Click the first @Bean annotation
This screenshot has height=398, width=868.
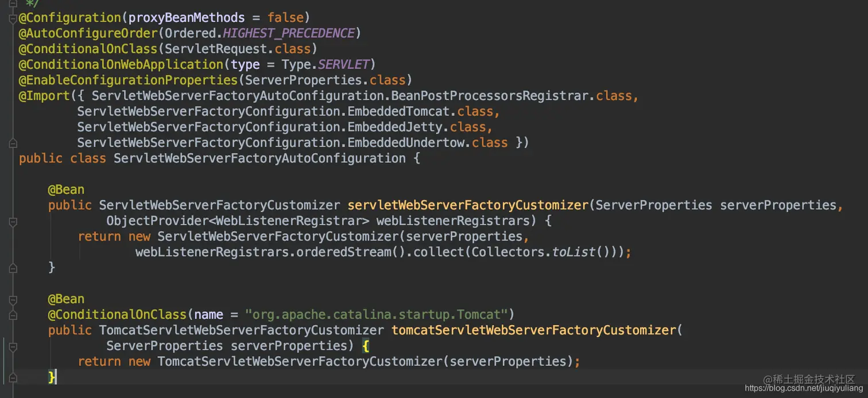click(66, 189)
